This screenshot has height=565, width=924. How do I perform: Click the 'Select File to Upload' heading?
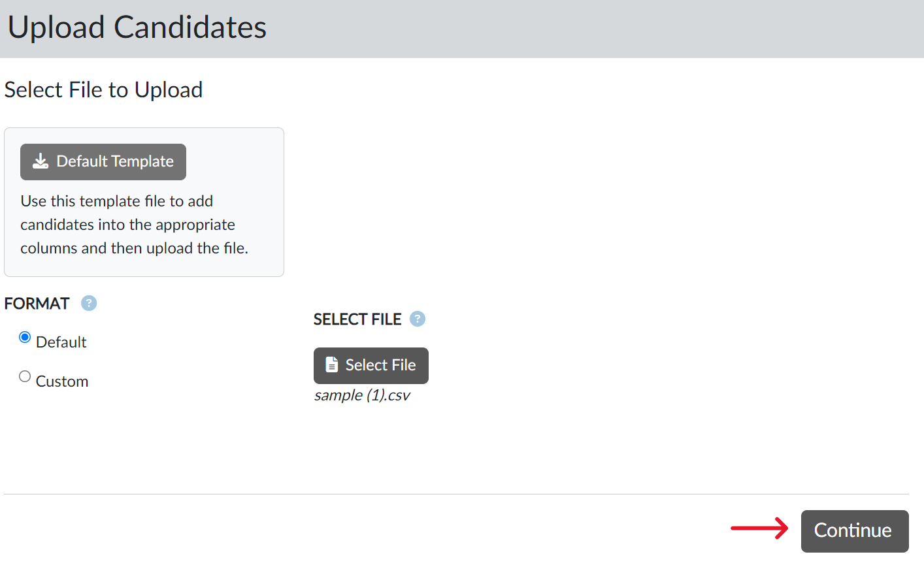(x=103, y=89)
